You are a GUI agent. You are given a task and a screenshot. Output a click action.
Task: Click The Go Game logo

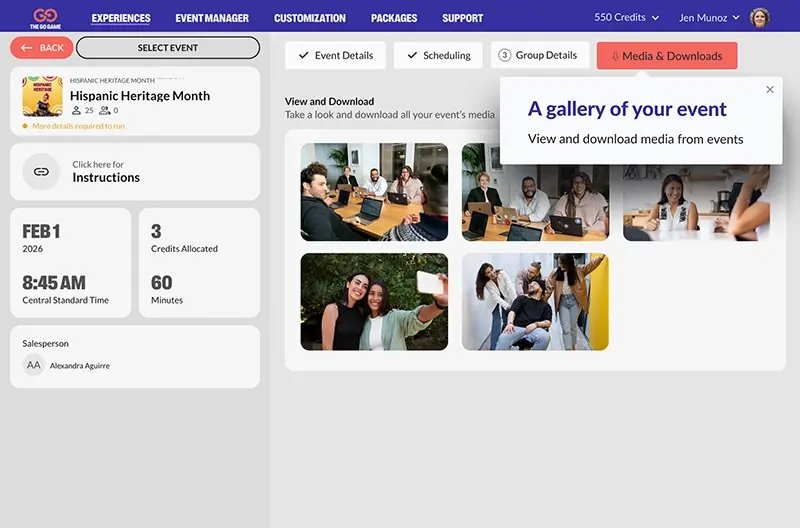pyautogui.click(x=42, y=18)
